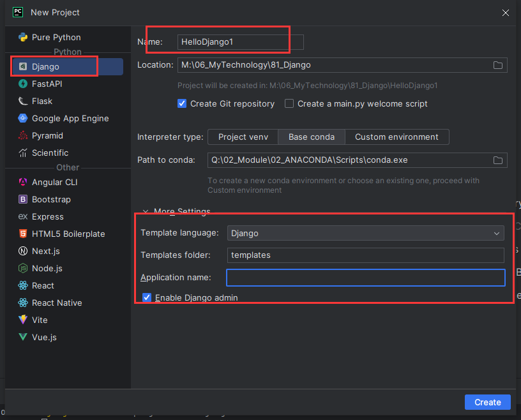Click the Google App Engine icon
This screenshot has width=521, height=420.
pos(23,118)
